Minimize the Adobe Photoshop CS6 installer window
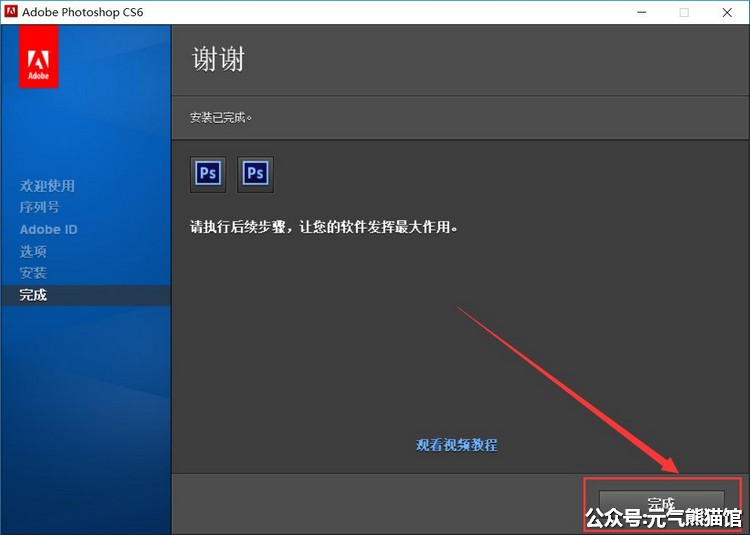The height and width of the screenshot is (535, 750). point(638,13)
